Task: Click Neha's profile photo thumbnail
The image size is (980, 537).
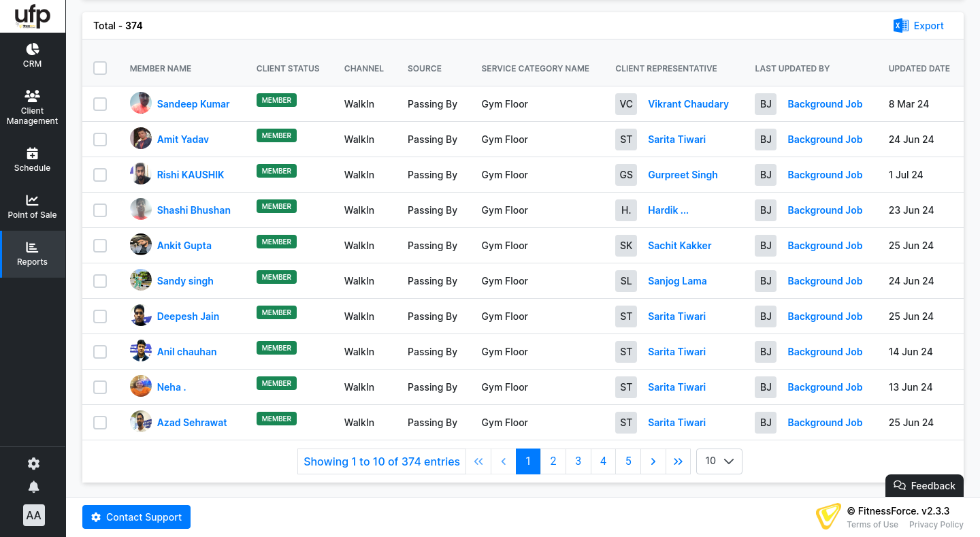Action: 141,387
